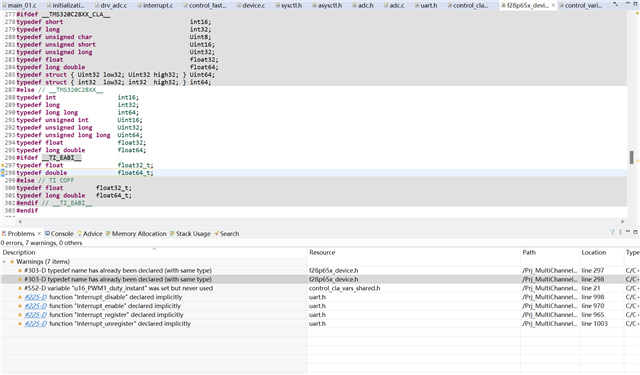The width and height of the screenshot is (640, 375).
Task: Minimize the Problems panel
Action: [628, 232]
